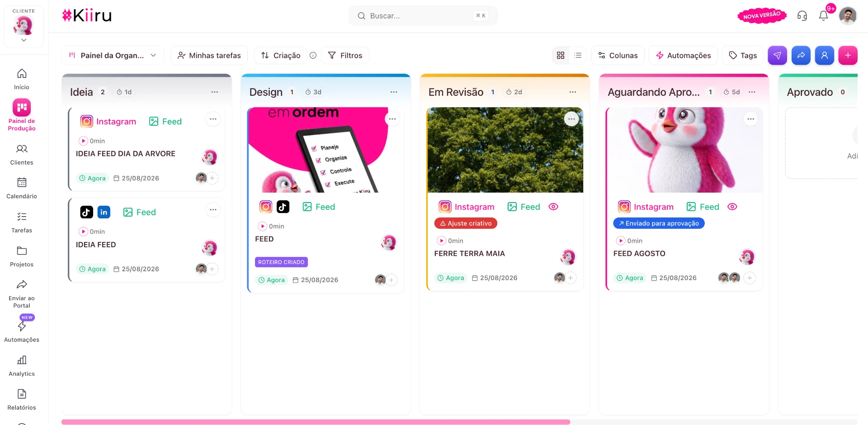Open Calendário in the sidebar
868x425 pixels.
[x=22, y=189]
